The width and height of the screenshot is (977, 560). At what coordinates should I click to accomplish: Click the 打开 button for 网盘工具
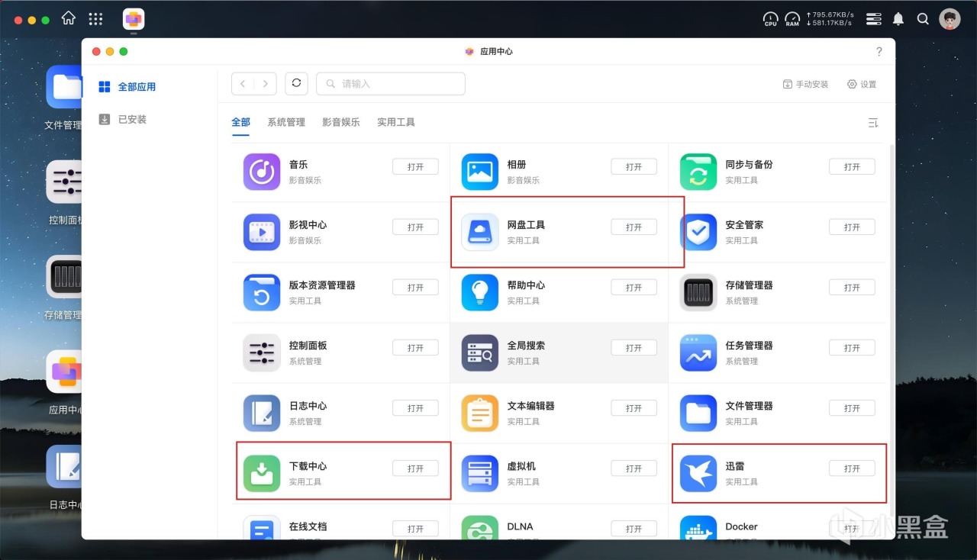point(634,227)
